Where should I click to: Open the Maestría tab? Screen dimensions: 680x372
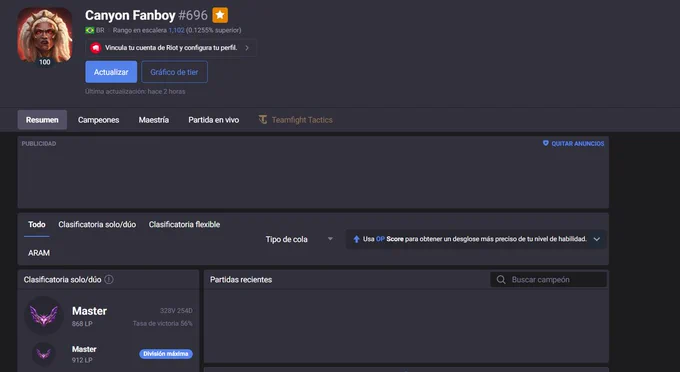click(x=154, y=120)
